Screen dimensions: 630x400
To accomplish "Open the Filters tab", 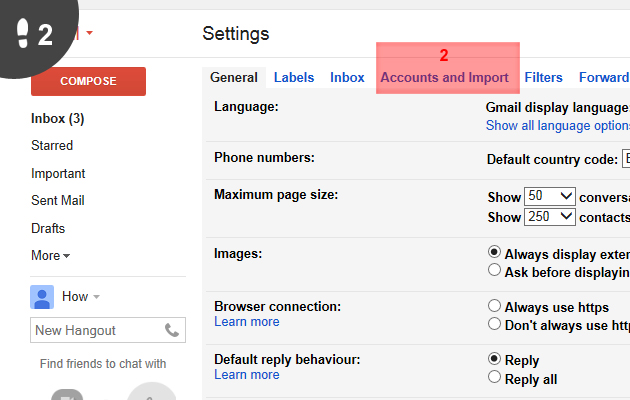I will click(x=543, y=77).
